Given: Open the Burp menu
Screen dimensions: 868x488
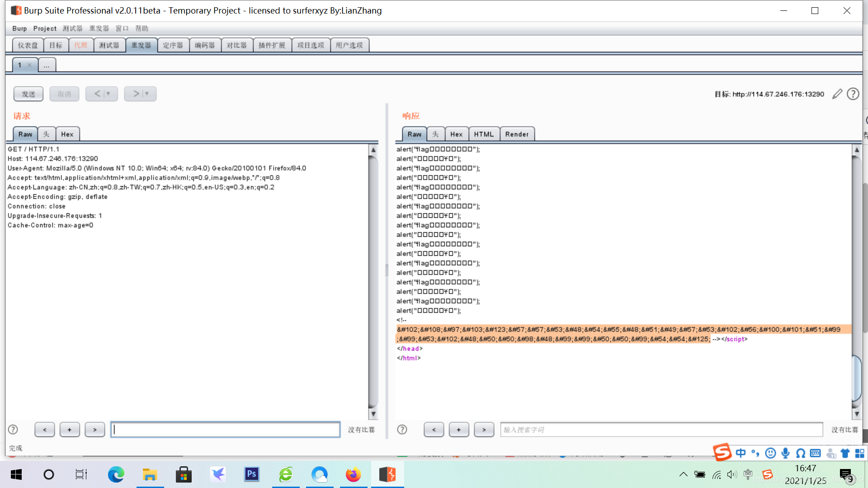Looking at the screenshot, I should pyautogui.click(x=19, y=28).
